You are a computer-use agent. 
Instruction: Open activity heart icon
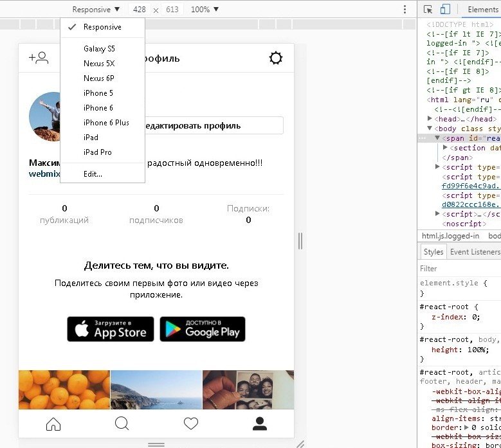click(191, 424)
